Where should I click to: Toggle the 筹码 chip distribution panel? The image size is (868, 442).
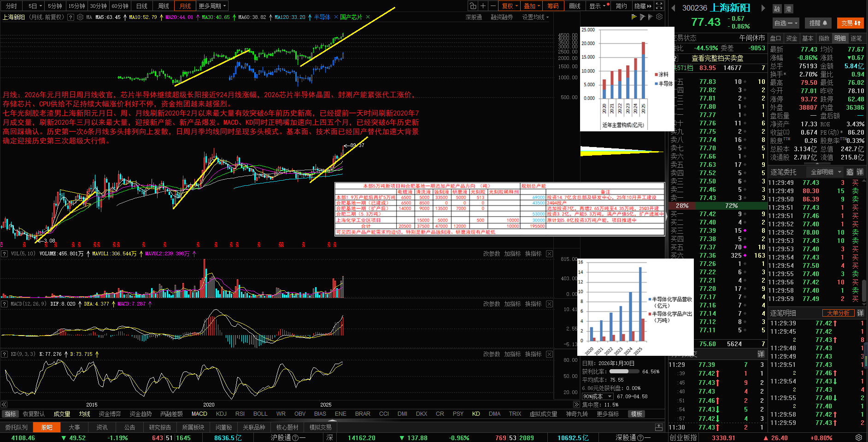(x=553, y=6)
